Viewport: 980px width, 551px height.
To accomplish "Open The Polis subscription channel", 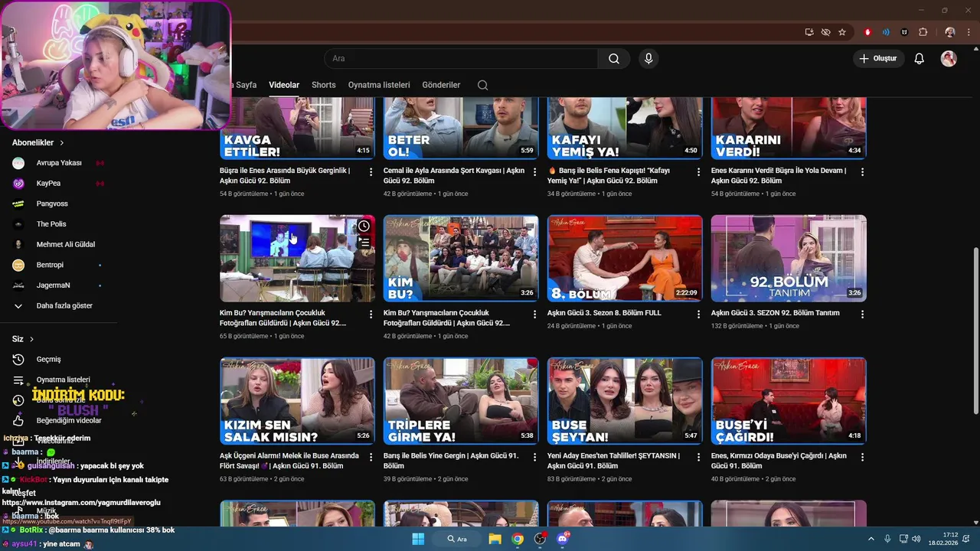I will point(51,224).
